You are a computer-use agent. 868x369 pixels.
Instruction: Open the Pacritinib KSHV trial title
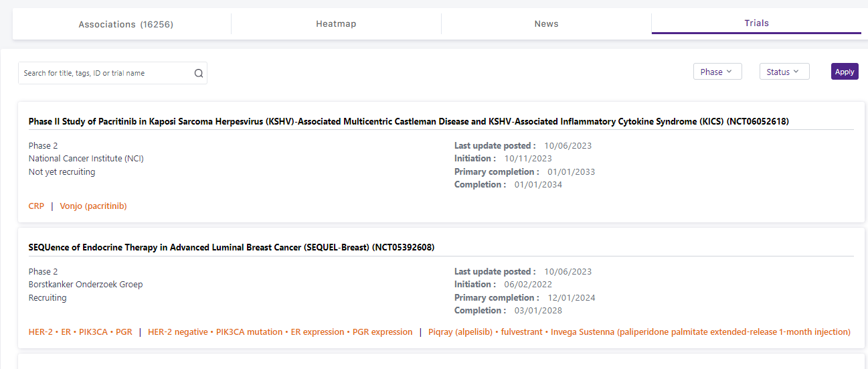[408, 121]
